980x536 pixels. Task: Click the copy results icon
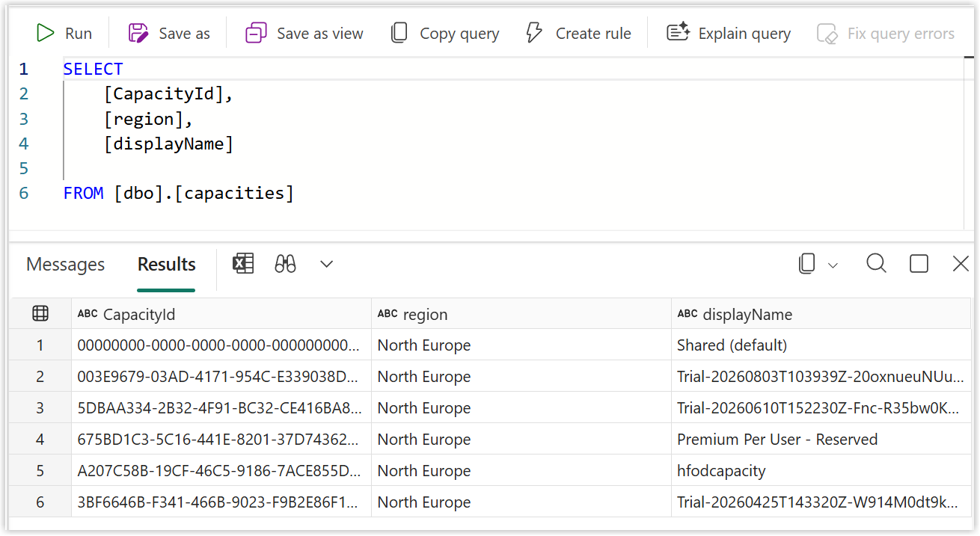point(806,264)
